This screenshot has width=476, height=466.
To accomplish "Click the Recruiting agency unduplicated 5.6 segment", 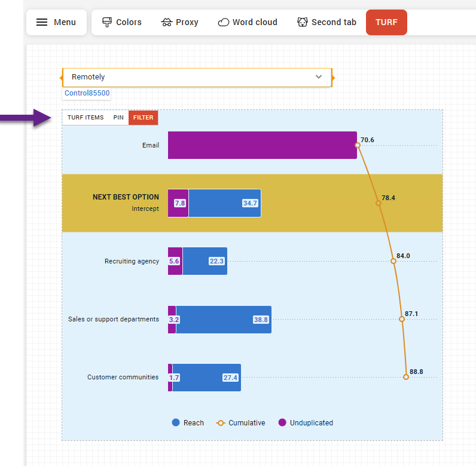I will click(x=175, y=261).
